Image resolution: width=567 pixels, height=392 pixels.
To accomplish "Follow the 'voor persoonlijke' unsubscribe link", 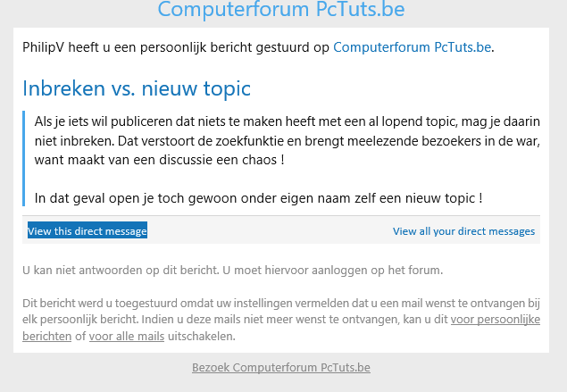I will click(495, 320).
